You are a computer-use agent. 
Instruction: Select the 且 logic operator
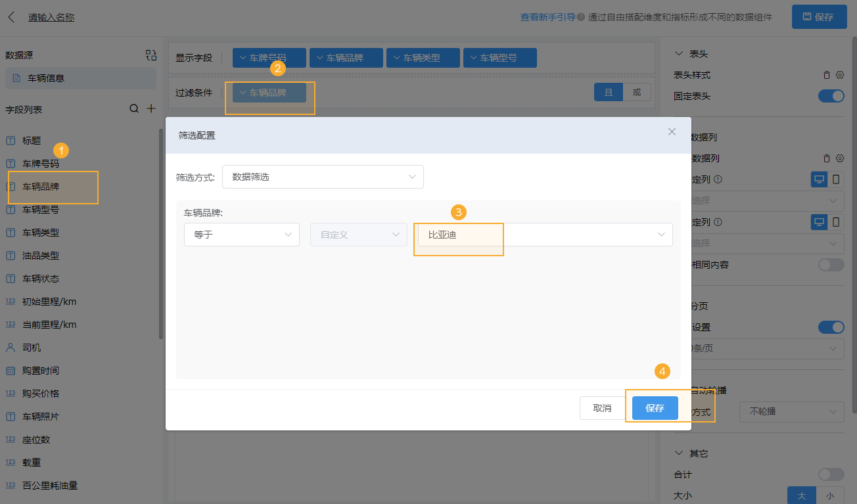(609, 92)
